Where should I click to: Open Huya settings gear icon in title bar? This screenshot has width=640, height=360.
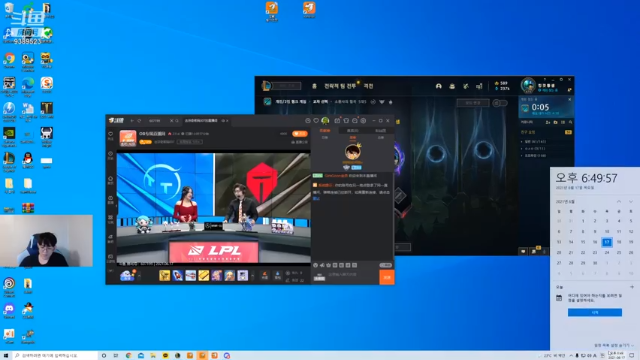pyautogui.click(x=363, y=121)
